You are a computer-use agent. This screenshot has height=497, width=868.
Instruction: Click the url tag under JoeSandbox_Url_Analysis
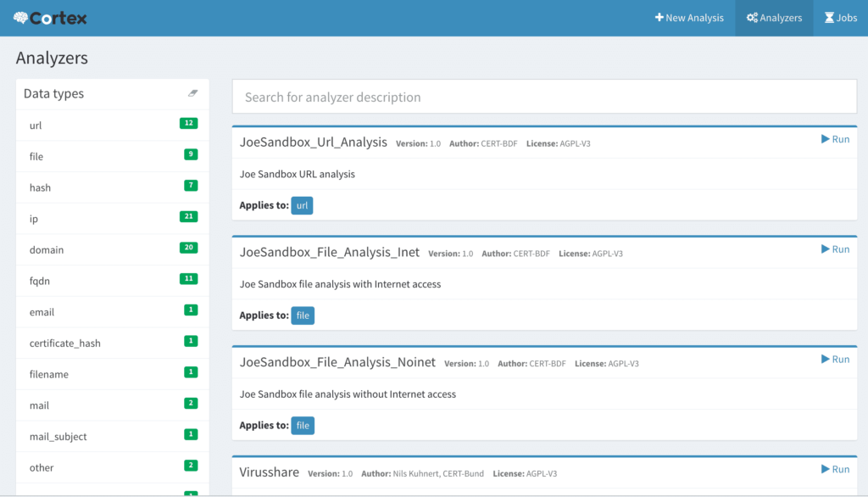(x=302, y=205)
